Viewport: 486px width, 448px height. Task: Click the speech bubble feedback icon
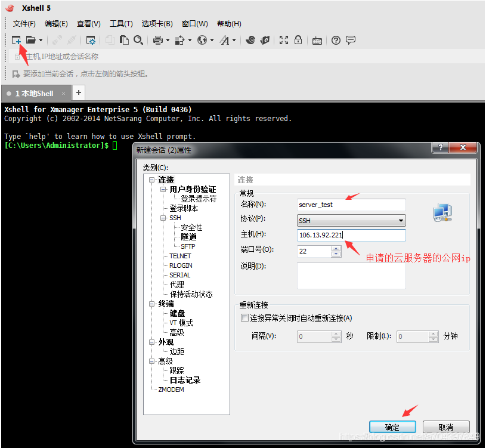[351, 40]
